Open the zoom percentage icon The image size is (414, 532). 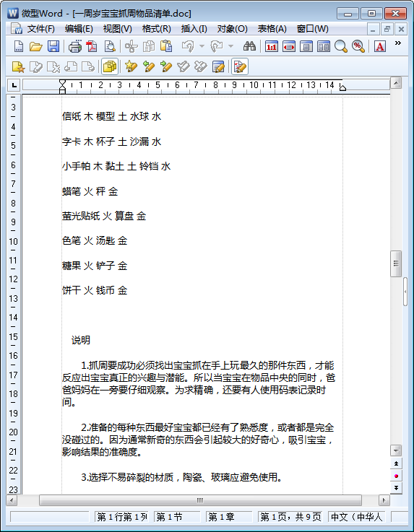click(358, 46)
